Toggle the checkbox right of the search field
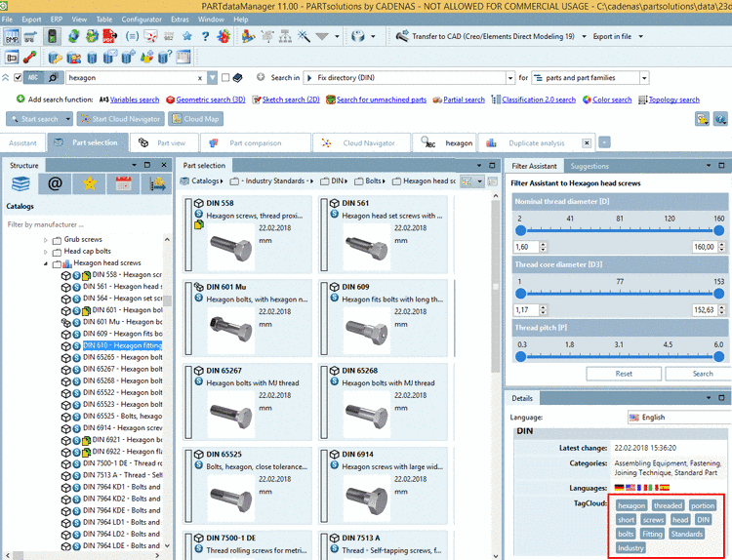Screen dimensions: 732x560 tap(226, 77)
